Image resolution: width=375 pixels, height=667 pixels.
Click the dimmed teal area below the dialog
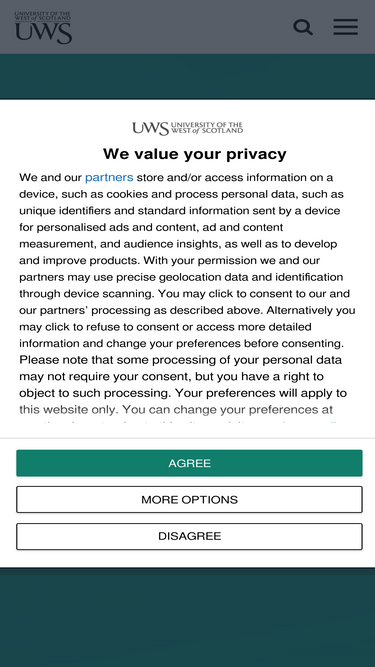(188, 618)
